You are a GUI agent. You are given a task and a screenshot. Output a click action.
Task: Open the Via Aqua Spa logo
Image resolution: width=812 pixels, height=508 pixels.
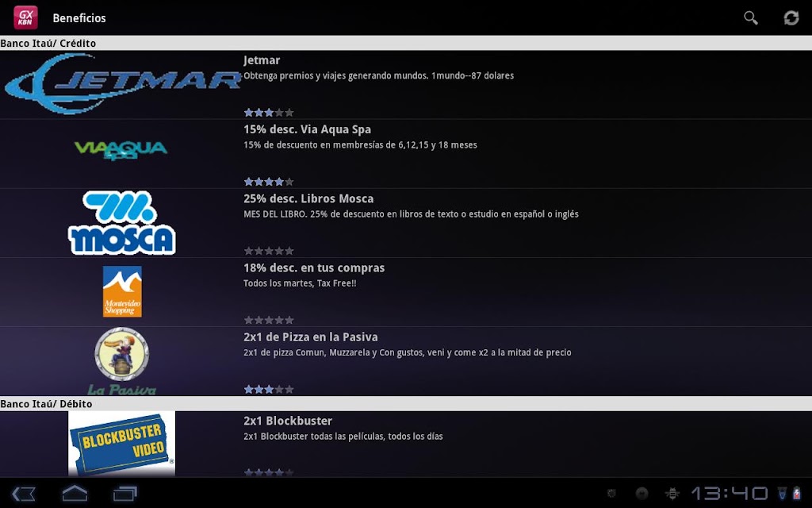pos(121,150)
